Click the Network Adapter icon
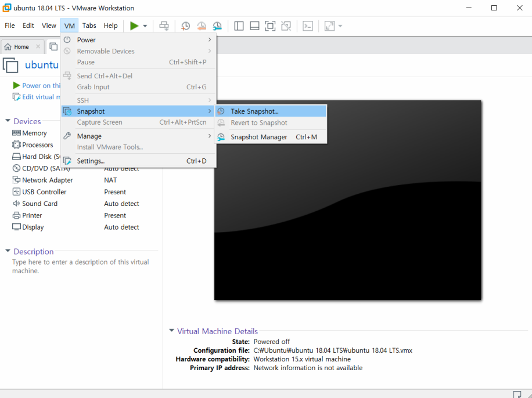 [16, 180]
